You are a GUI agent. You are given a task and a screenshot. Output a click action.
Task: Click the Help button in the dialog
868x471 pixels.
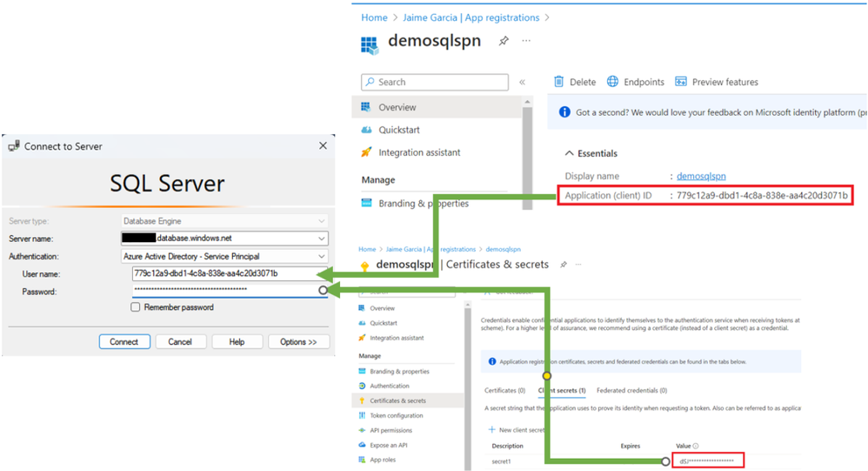pos(237,342)
